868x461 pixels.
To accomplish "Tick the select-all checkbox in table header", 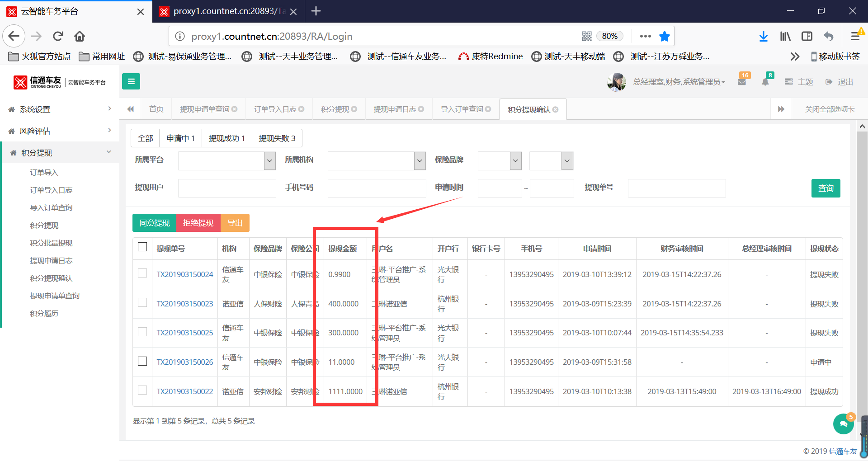I will pos(142,247).
